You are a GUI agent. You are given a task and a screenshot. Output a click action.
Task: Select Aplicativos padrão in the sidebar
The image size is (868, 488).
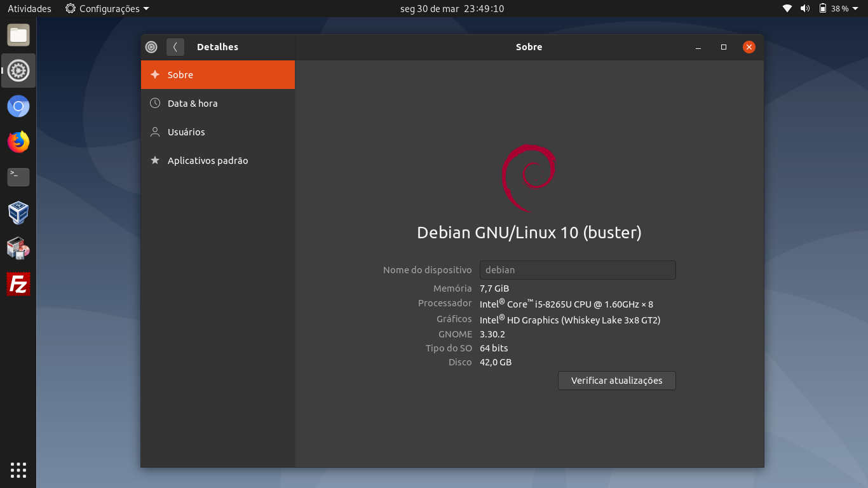click(218, 161)
